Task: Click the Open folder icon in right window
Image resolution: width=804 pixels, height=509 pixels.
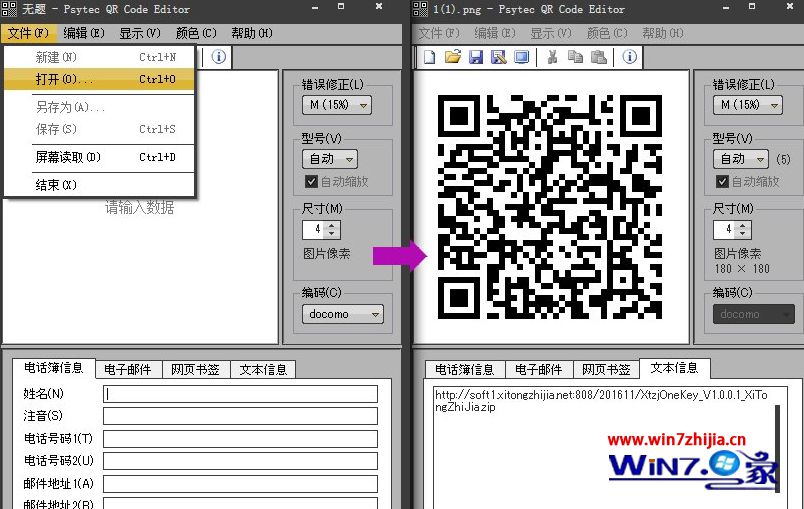Action: click(x=453, y=57)
